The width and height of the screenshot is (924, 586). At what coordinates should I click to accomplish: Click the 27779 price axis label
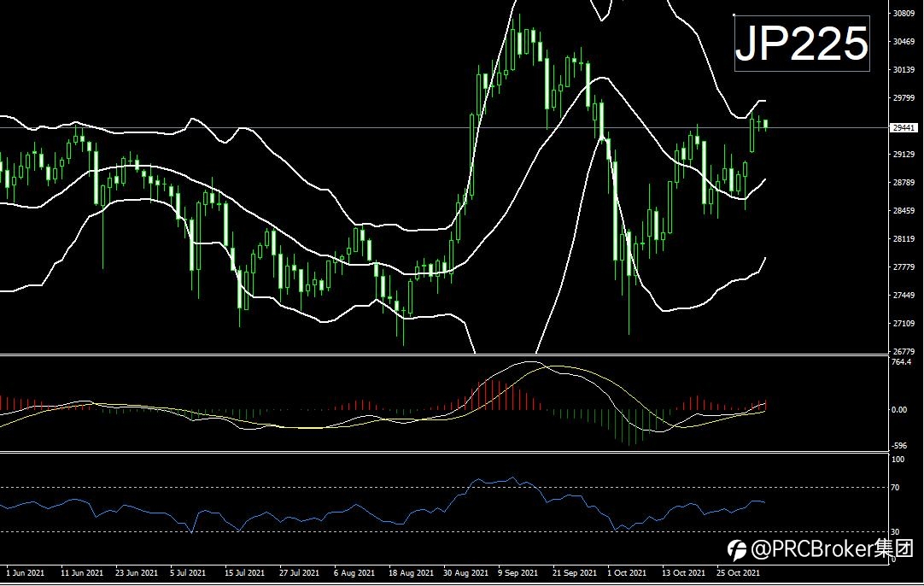pos(904,267)
